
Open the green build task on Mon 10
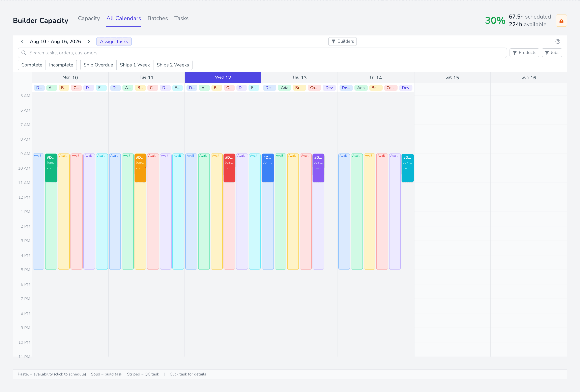(x=51, y=168)
